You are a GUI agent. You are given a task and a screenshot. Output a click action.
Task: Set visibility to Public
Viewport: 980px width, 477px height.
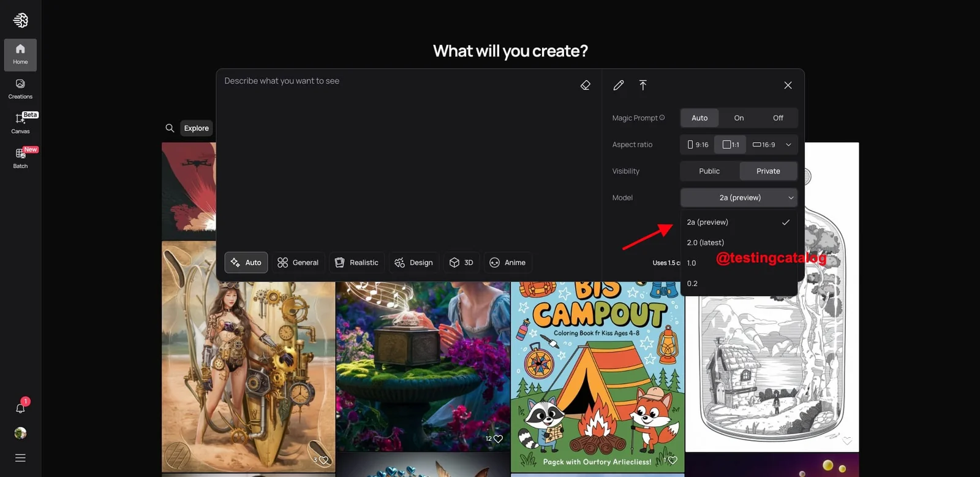[x=709, y=171]
